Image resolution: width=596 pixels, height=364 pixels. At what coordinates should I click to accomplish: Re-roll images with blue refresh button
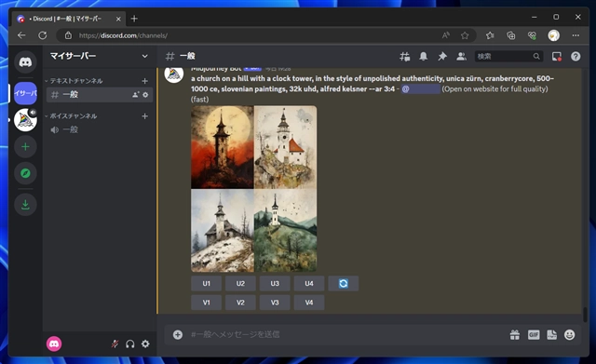coord(344,283)
